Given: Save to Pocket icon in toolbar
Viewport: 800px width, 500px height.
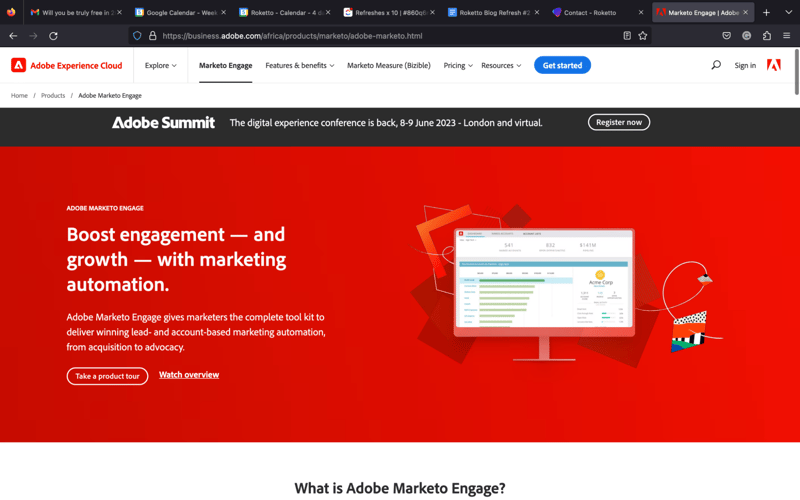Looking at the screenshot, I should tap(727, 36).
